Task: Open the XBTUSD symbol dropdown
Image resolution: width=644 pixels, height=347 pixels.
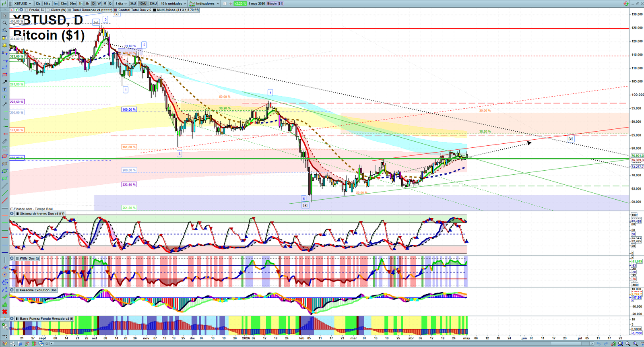Action: tap(23, 4)
